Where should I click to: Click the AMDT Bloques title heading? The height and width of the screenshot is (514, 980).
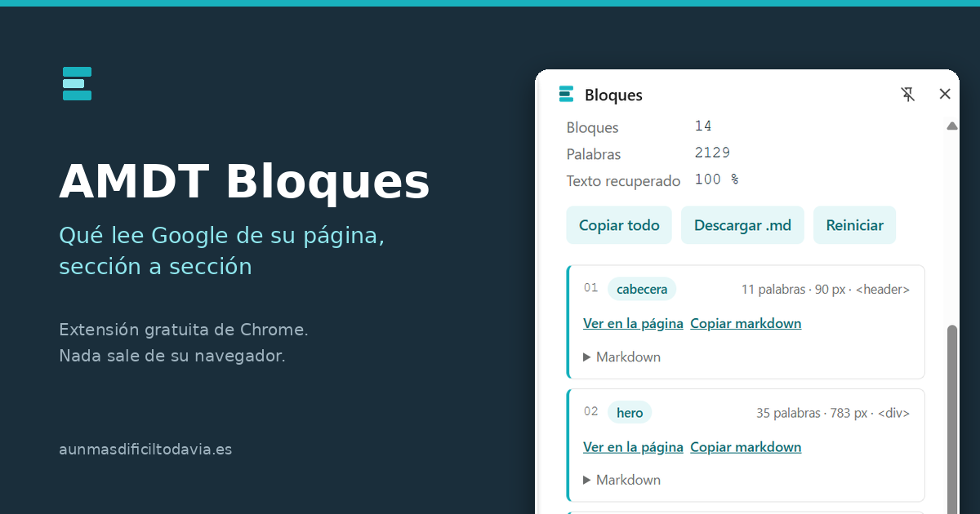click(x=244, y=182)
